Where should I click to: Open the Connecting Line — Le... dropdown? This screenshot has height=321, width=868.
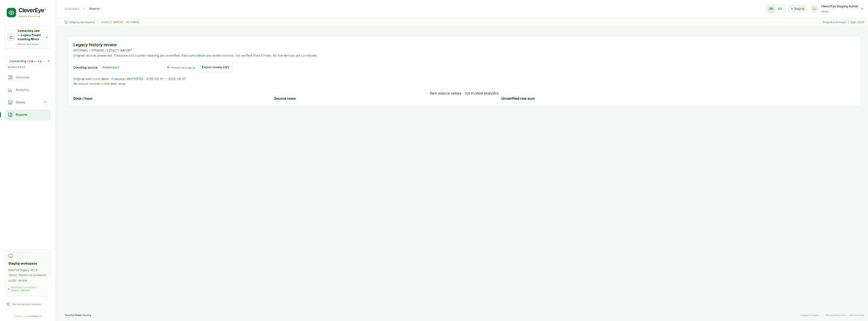pyautogui.click(x=28, y=61)
